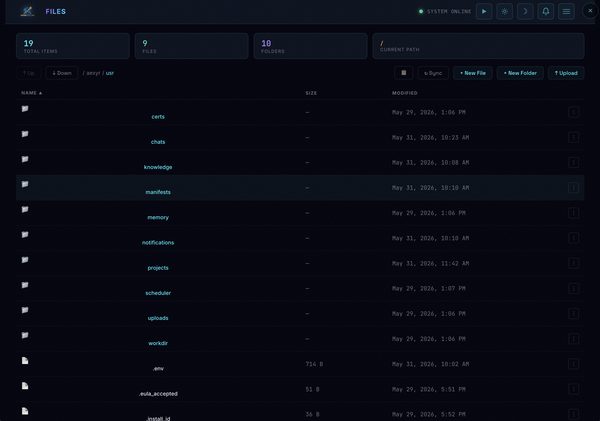Click the app logo in the header
The height and width of the screenshot is (421, 600).
point(27,11)
